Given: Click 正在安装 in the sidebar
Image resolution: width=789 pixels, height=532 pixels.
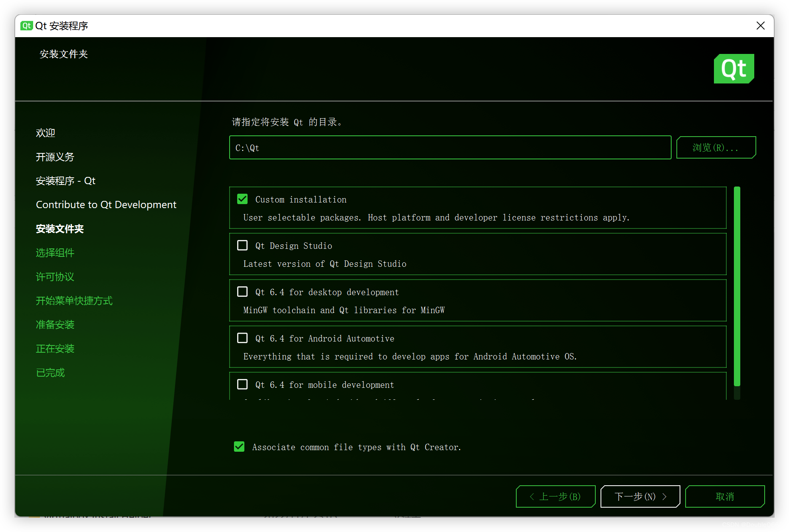Looking at the screenshot, I should click(x=55, y=349).
